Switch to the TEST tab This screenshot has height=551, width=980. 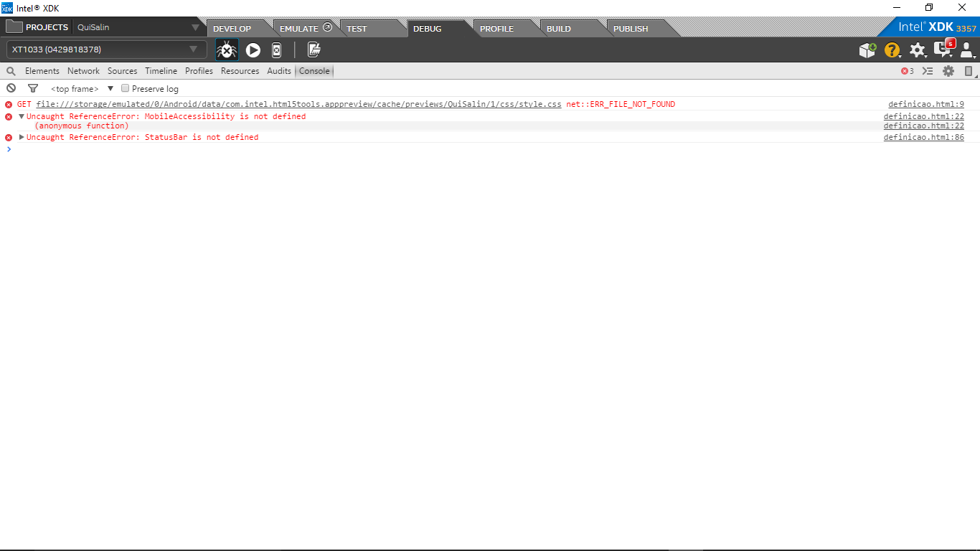pyautogui.click(x=357, y=29)
